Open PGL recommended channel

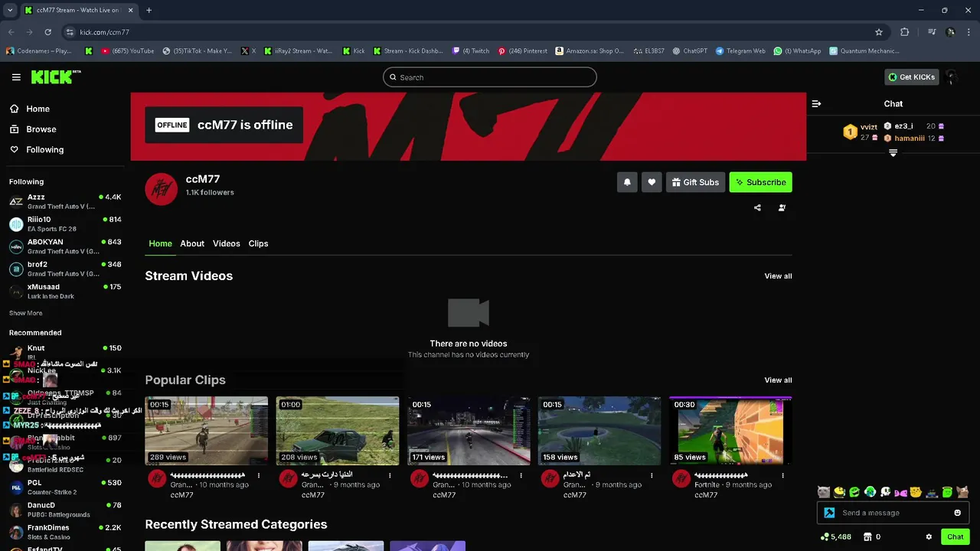64,487
